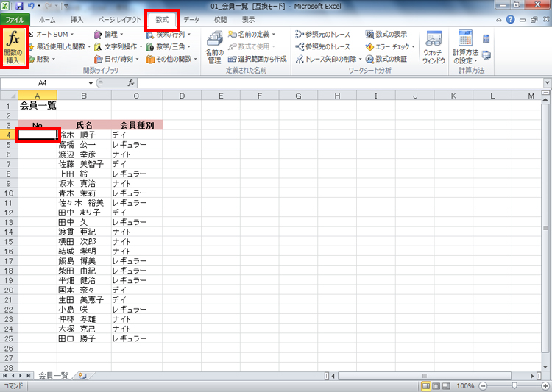Screen dimensions: 552x392
Task: Select column B header
Action: pos(84,96)
